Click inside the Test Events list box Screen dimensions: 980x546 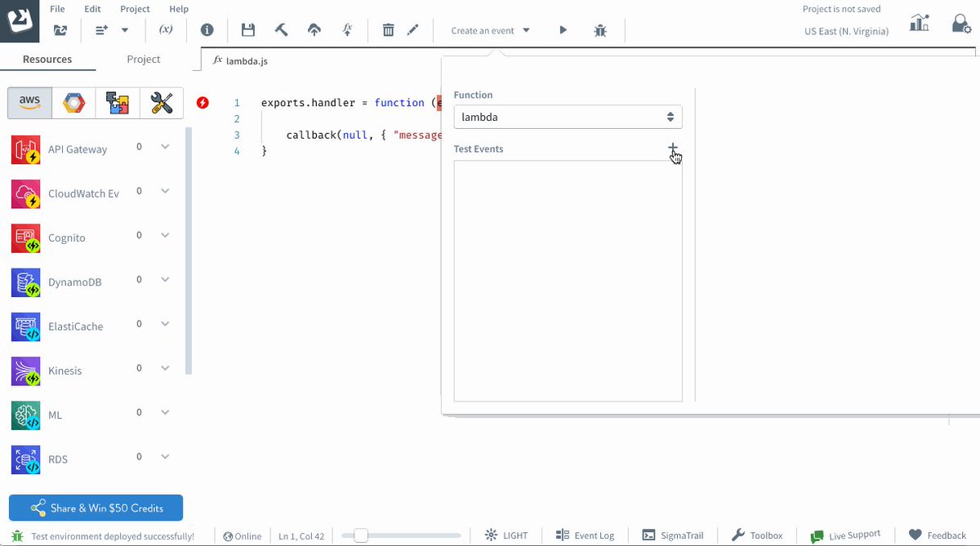click(x=568, y=281)
